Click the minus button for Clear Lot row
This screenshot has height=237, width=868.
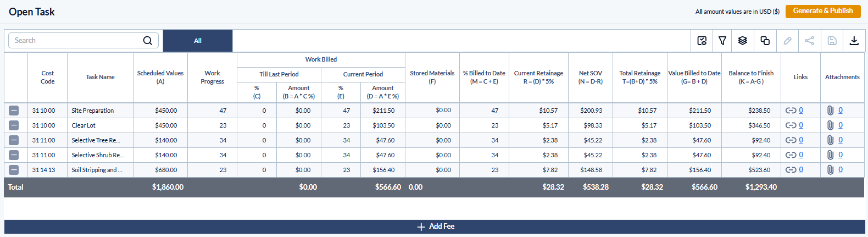pos(14,125)
